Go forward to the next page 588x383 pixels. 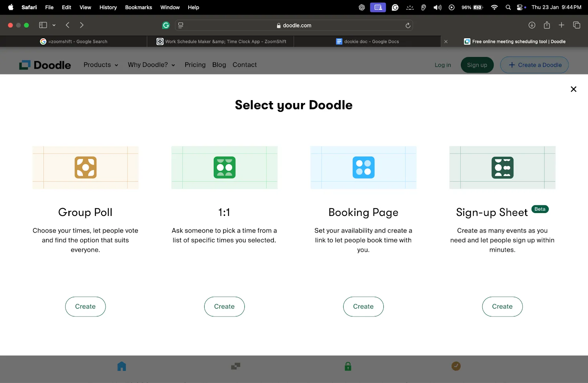click(82, 25)
